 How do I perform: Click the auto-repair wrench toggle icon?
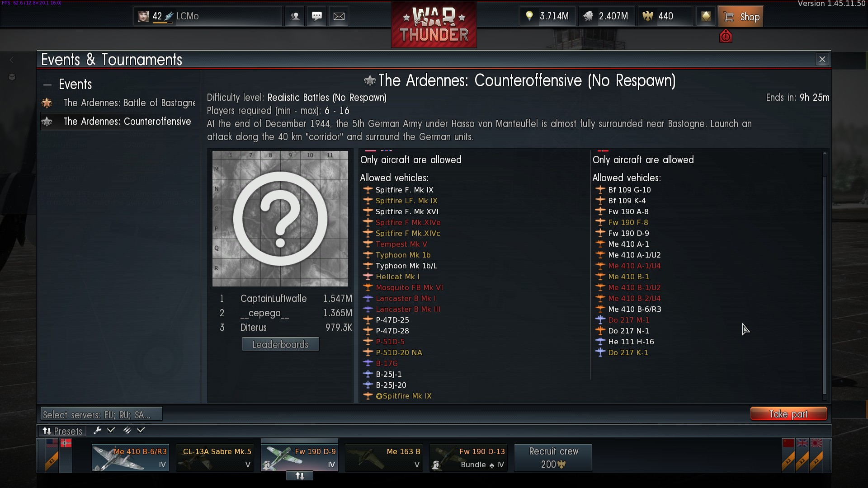pyautogui.click(x=97, y=430)
